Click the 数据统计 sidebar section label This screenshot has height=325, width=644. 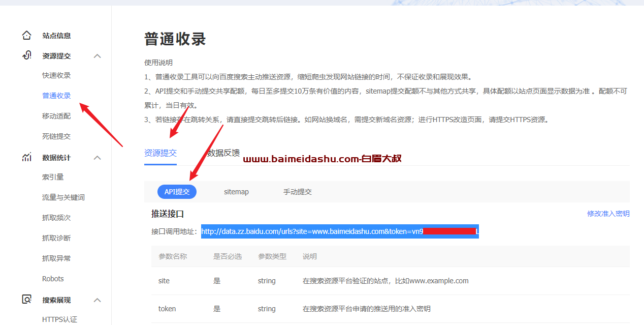[56, 158]
